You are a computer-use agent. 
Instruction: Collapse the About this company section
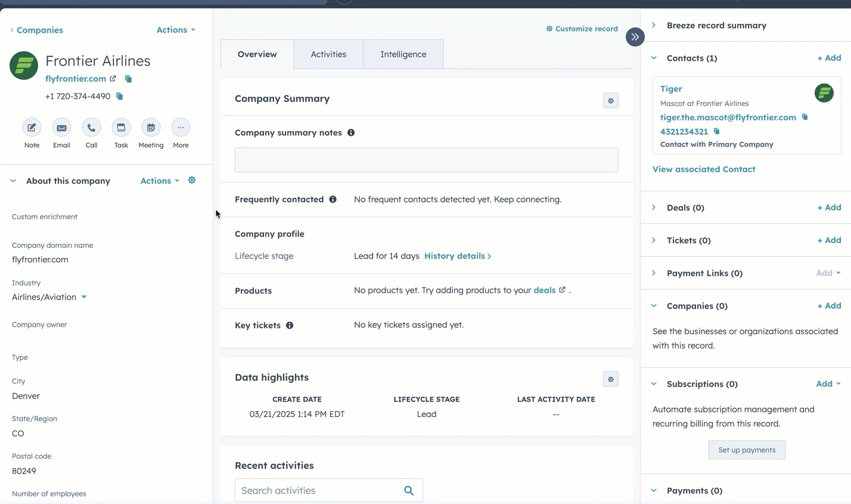(x=13, y=181)
